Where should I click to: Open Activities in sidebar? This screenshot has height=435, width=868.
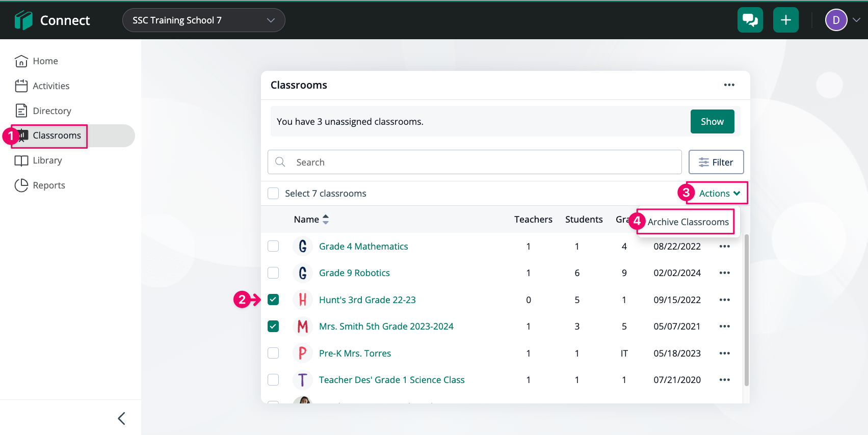coord(42,86)
